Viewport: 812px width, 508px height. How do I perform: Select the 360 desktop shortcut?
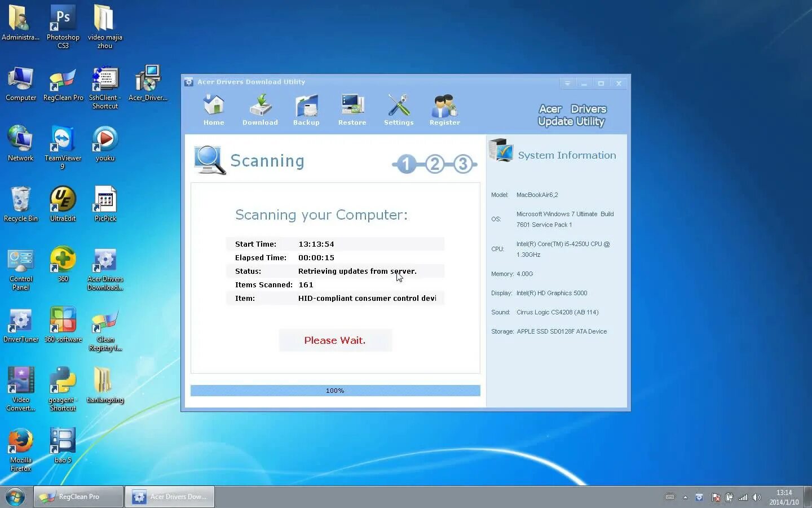pos(63,265)
